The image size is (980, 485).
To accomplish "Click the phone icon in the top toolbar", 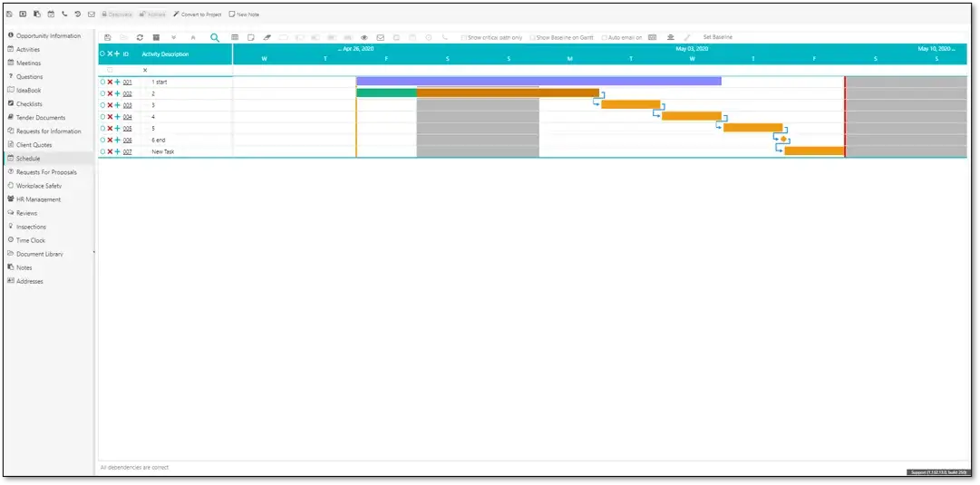I will [x=64, y=14].
